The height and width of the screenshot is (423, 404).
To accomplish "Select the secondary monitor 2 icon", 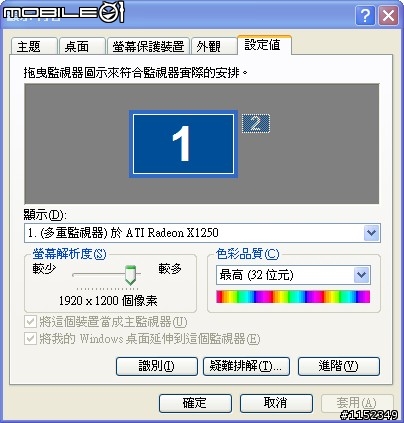I will point(256,123).
